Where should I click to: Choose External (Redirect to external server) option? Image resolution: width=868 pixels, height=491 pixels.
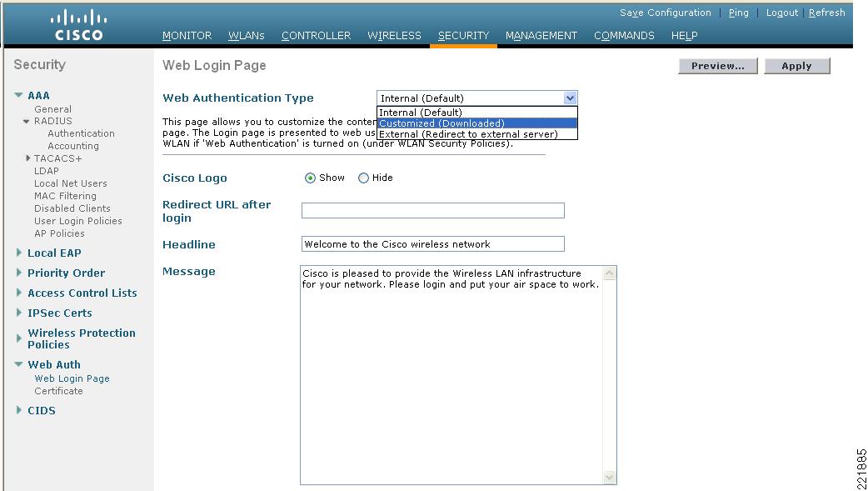coord(476,134)
